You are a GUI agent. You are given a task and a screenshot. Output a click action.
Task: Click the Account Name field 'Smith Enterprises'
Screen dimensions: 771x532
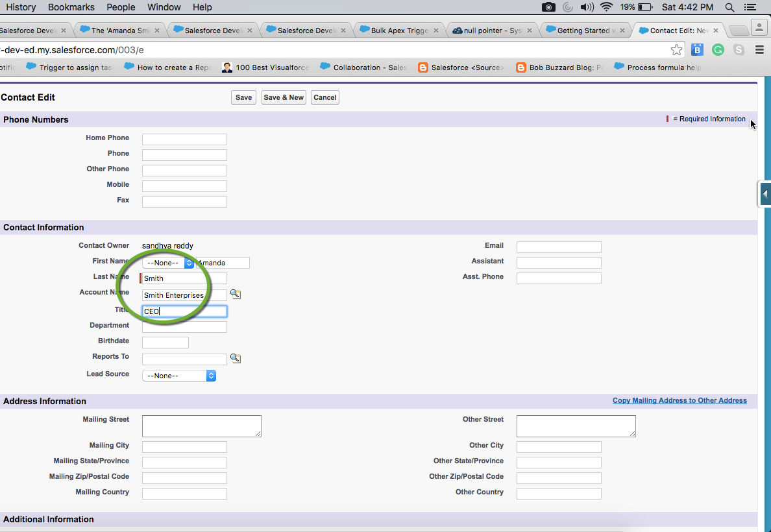point(184,295)
